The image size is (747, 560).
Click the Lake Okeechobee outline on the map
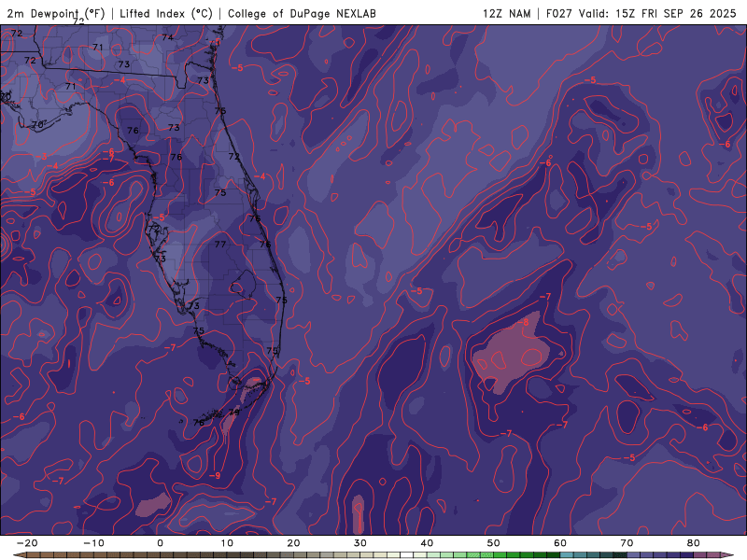click(243, 285)
